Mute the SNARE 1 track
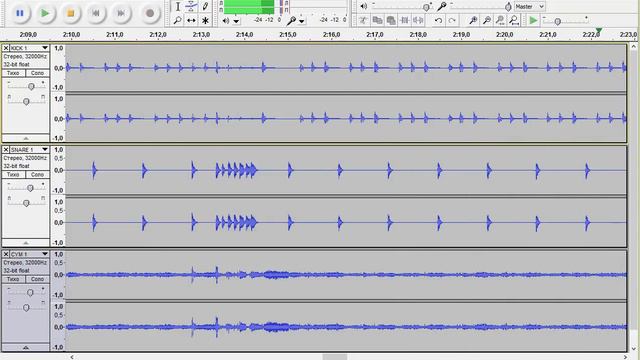Screen dimensions: 640x360 13,174
